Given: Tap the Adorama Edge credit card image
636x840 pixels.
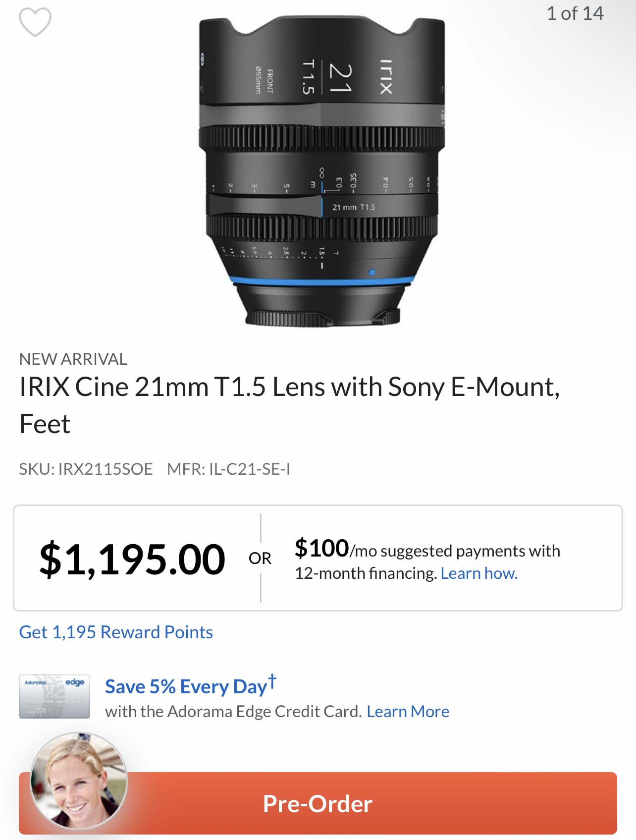Looking at the screenshot, I should tap(54, 696).
